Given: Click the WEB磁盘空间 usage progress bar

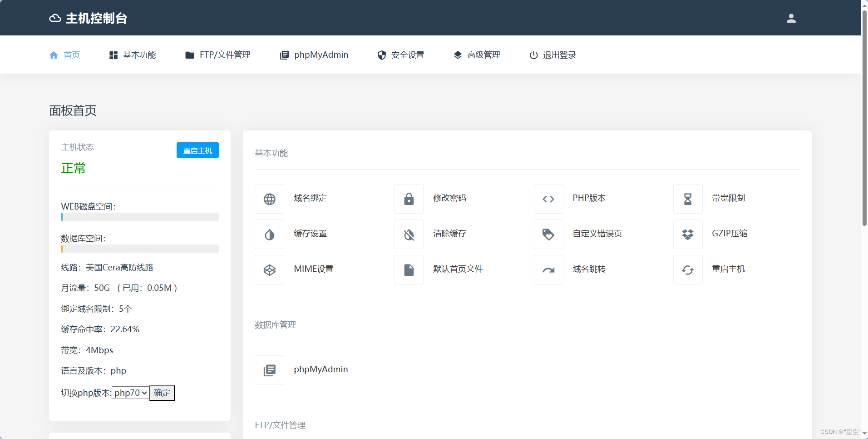Looking at the screenshot, I should click(140, 217).
